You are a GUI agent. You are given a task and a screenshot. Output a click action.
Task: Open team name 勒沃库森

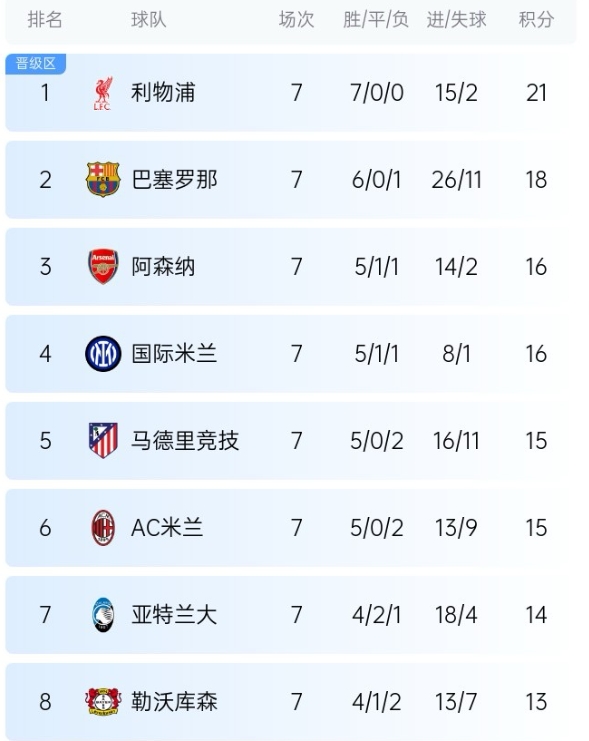click(x=174, y=701)
